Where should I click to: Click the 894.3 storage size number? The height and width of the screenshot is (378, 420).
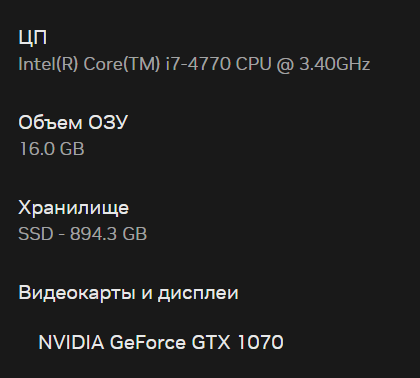(93, 234)
